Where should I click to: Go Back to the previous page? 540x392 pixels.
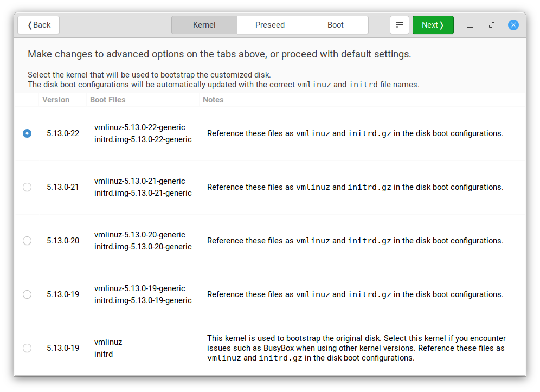tap(38, 25)
